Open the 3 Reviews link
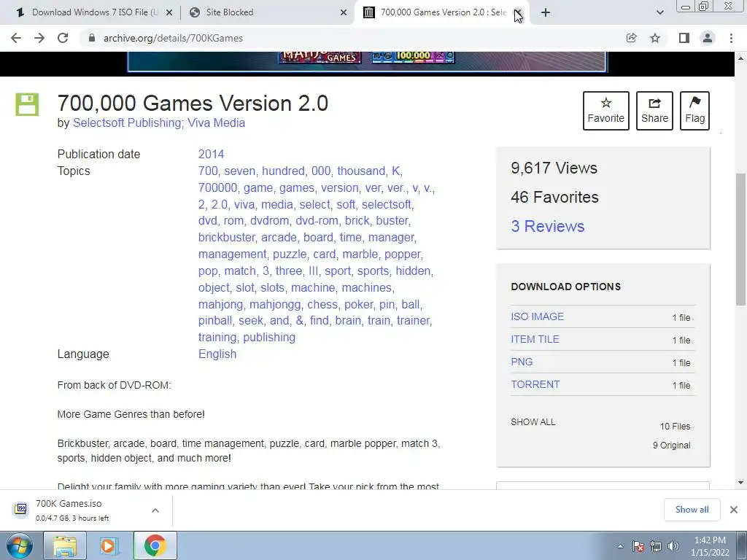Viewport: 747px width, 560px height. click(547, 226)
